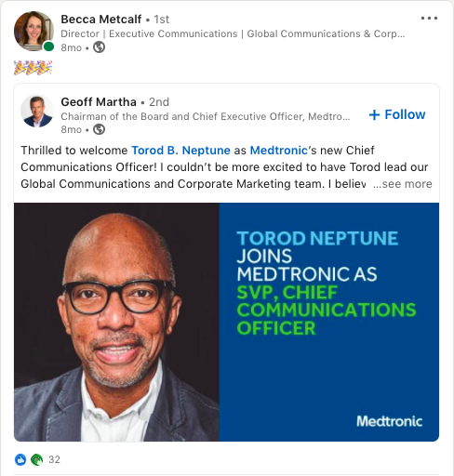The width and height of the screenshot is (454, 476).
Task: Click the Geoff Martha name
Action: (x=99, y=102)
